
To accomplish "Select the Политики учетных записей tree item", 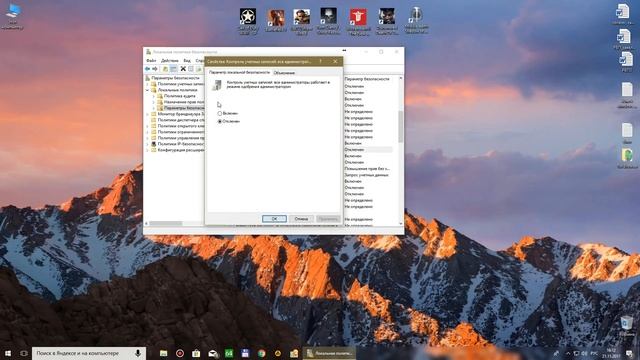I will tap(181, 84).
